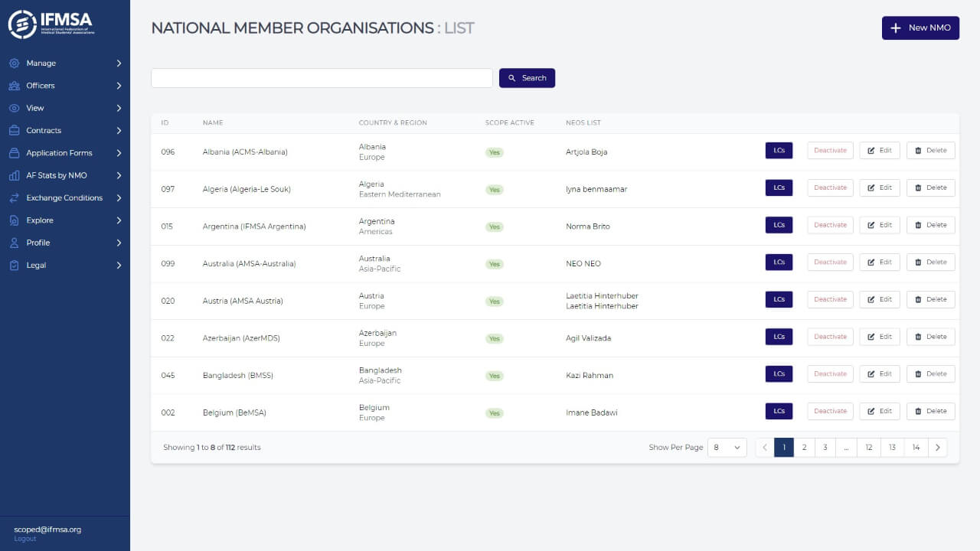The width and height of the screenshot is (980, 551).
Task: Open the Legal sidebar menu
Action: (x=65, y=265)
